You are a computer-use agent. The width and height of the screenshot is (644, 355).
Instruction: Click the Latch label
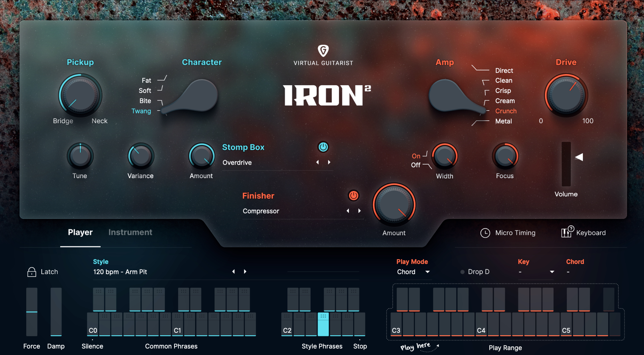coord(49,272)
